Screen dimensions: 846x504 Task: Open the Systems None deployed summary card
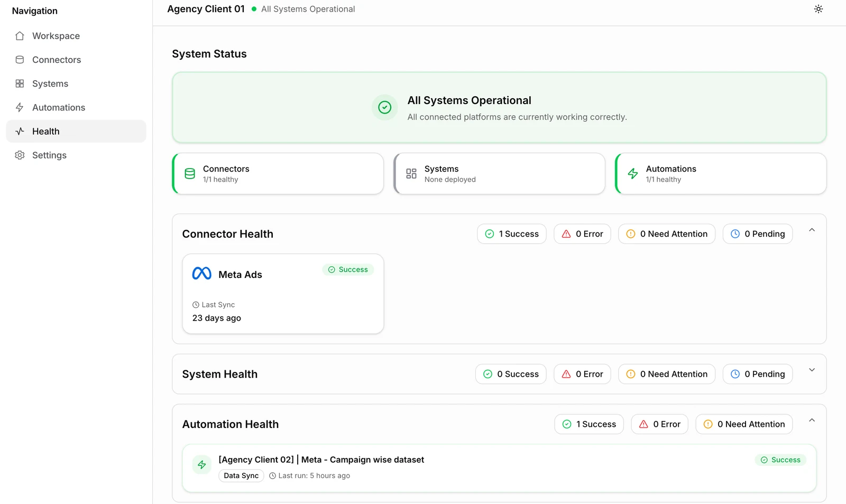[500, 174]
